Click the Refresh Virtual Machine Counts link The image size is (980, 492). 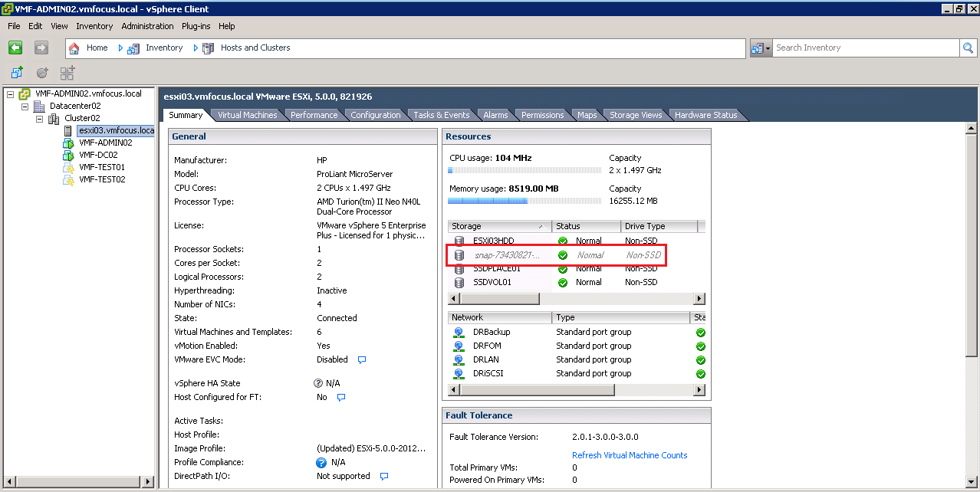tap(629, 455)
